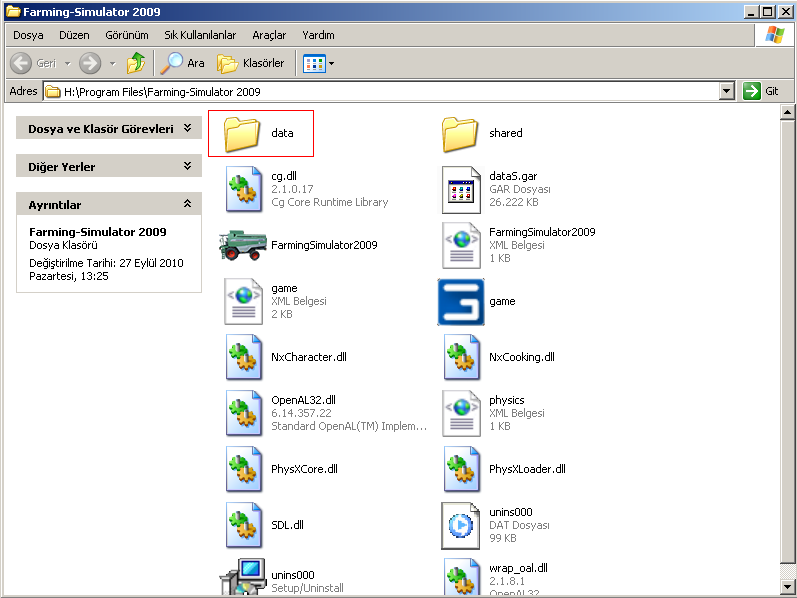Image resolution: width=797 pixels, height=598 pixels.
Task: Click the Klasörler folders button
Action: click(x=252, y=63)
